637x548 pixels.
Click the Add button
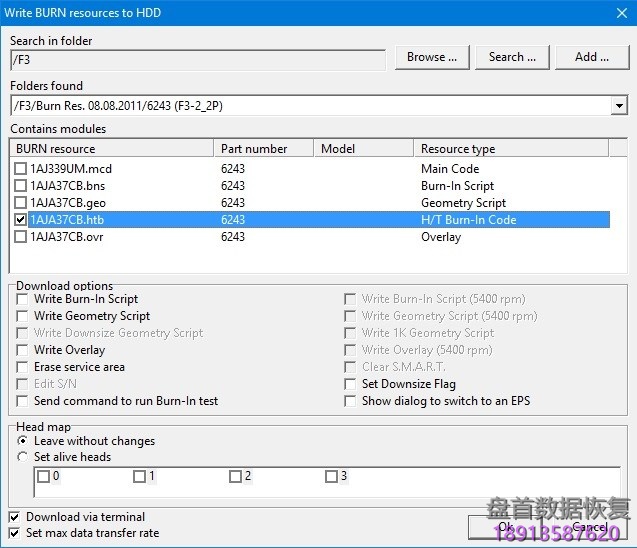pyautogui.click(x=591, y=58)
